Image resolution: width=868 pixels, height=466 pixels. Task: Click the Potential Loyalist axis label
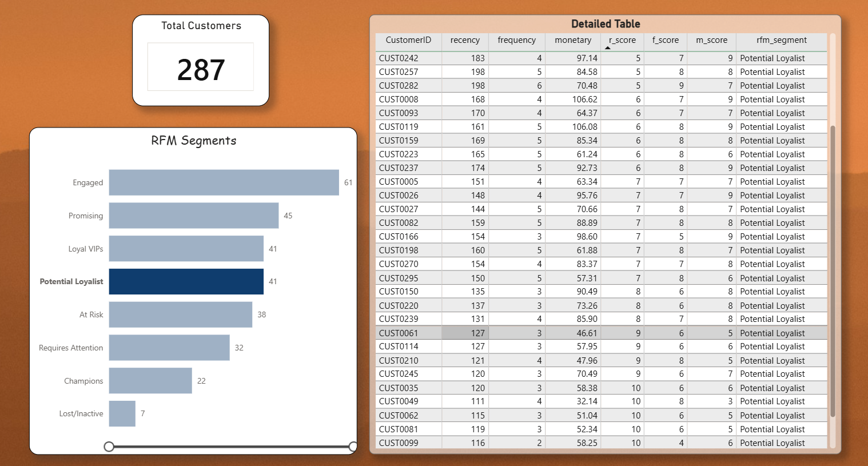point(71,281)
